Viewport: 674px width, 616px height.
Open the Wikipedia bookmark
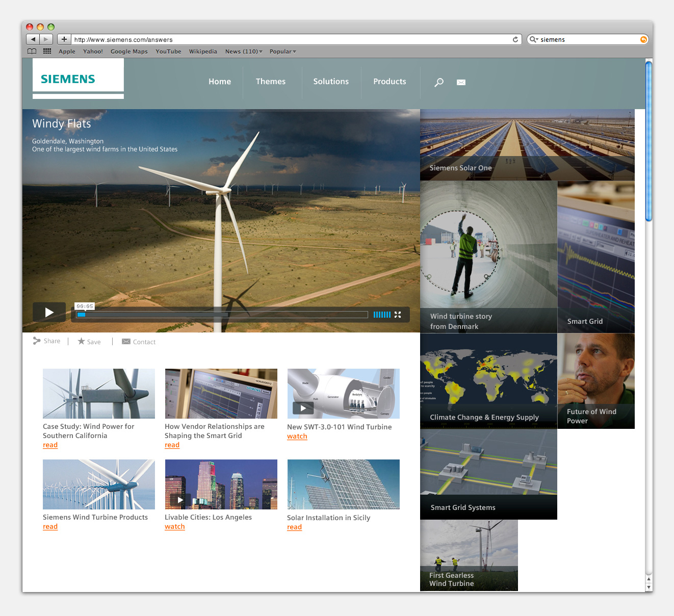click(x=203, y=52)
